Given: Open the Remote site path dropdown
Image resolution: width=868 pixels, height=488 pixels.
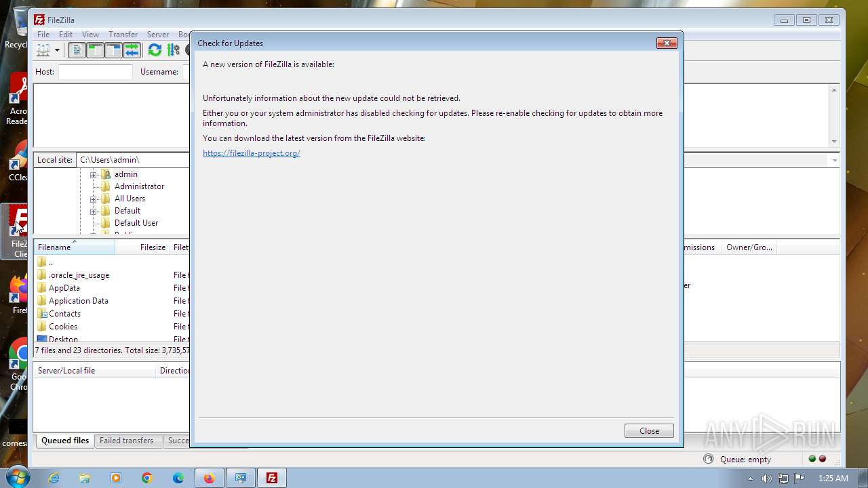Looking at the screenshot, I should click(x=835, y=160).
